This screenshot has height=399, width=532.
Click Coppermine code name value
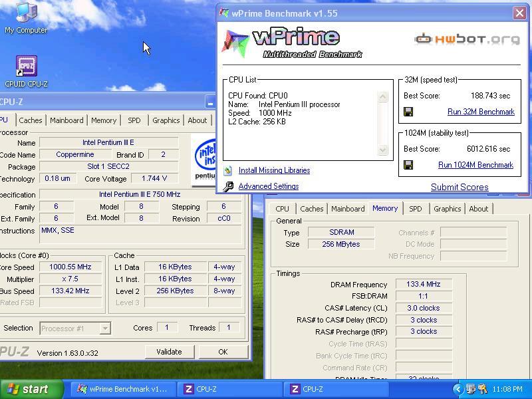[x=75, y=154]
